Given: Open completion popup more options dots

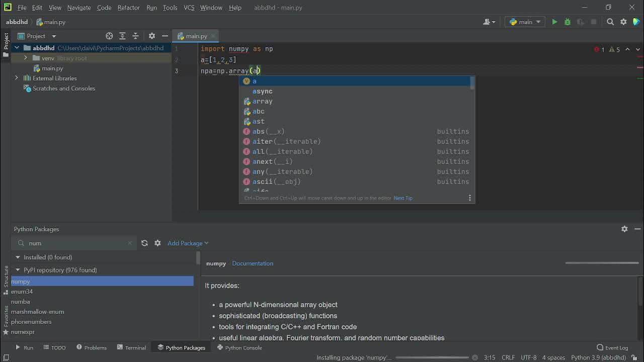Looking at the screenshot, I should click(x=470, y=198).
